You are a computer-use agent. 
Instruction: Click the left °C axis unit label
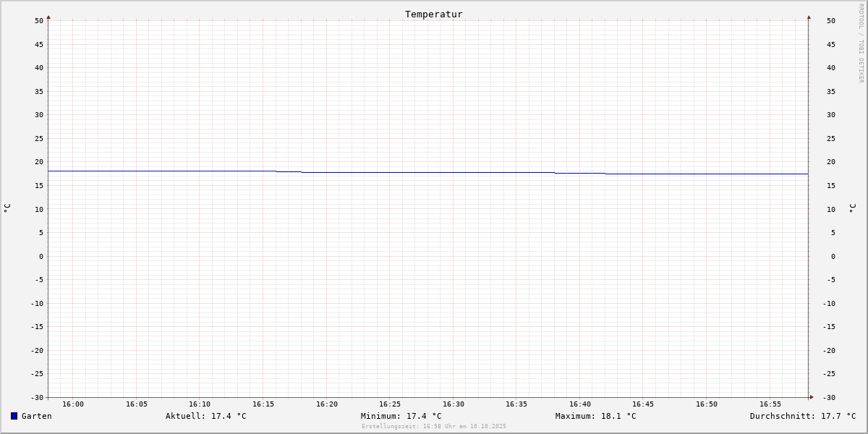tap(7, 208)
